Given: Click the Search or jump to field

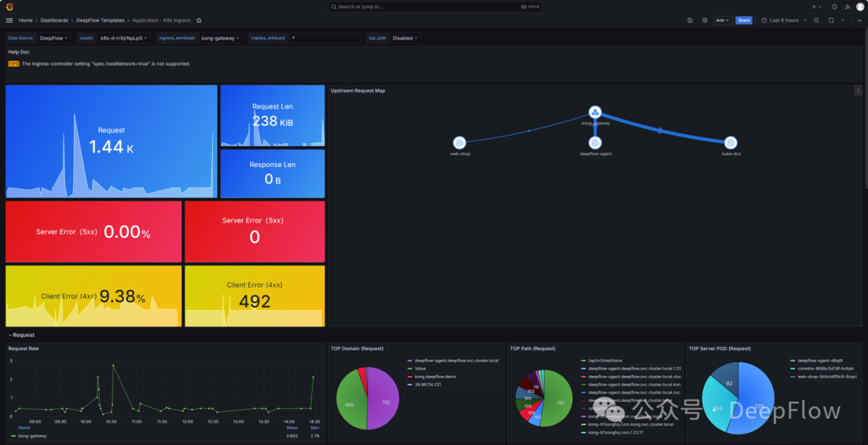Looking at the screenshot, I should (x=434, y=6).
